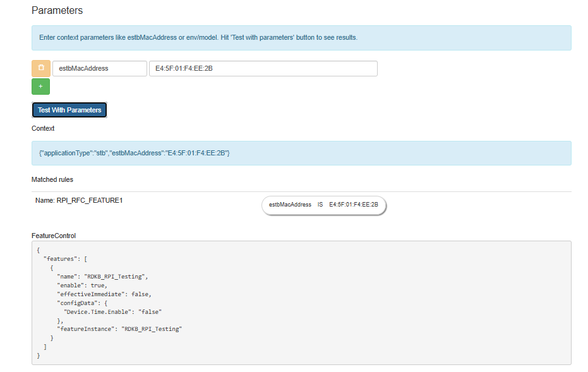Click Test With Parameters button
Viewport: 588px width, 372px height.
tap(69, 110)
